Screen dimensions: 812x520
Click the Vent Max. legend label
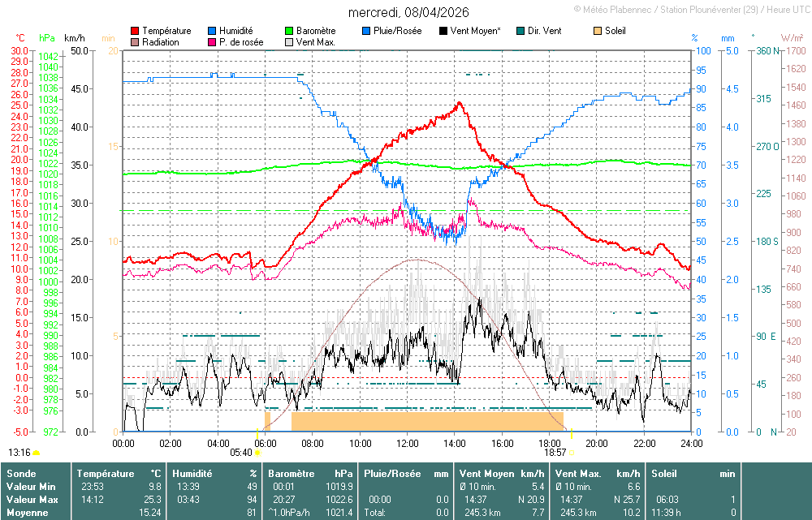pyautogui.click(x=317, y=42)
